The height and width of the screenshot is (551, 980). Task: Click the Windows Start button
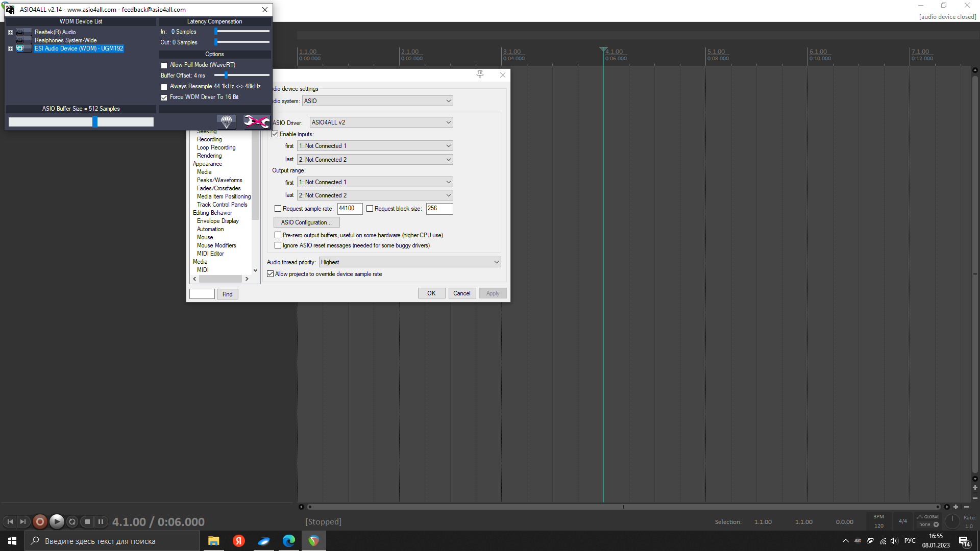[12, 541]
